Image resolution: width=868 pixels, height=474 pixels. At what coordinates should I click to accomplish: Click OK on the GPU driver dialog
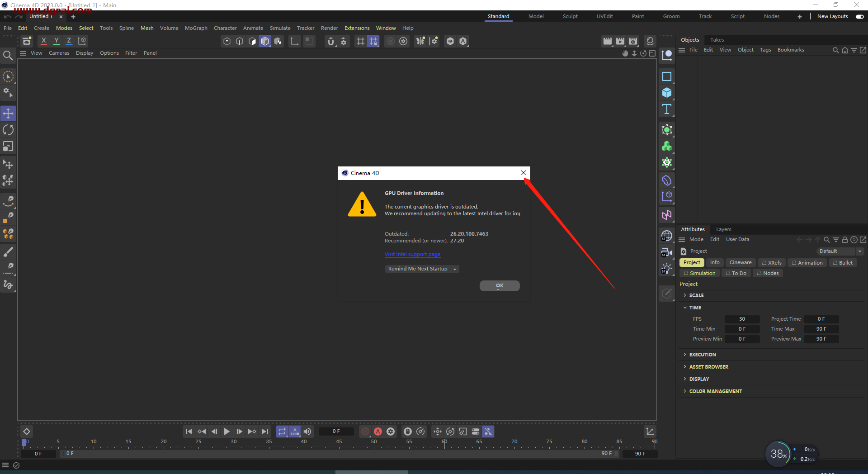(500, 285)
